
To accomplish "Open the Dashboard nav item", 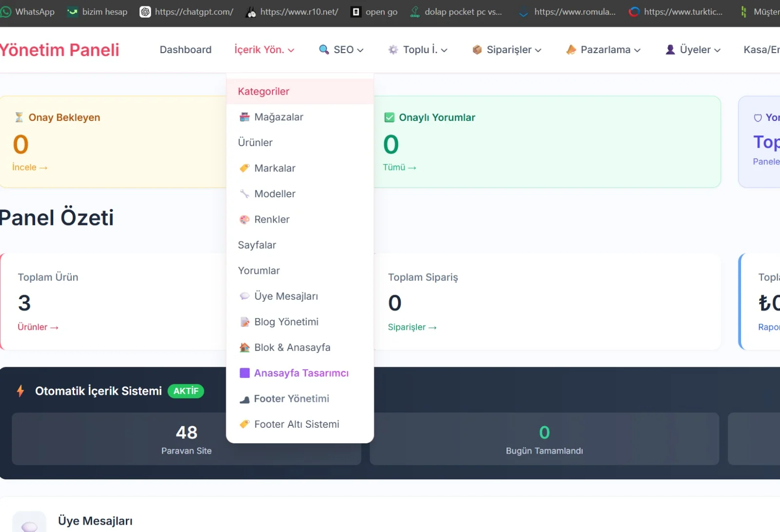I will (186, 50).
